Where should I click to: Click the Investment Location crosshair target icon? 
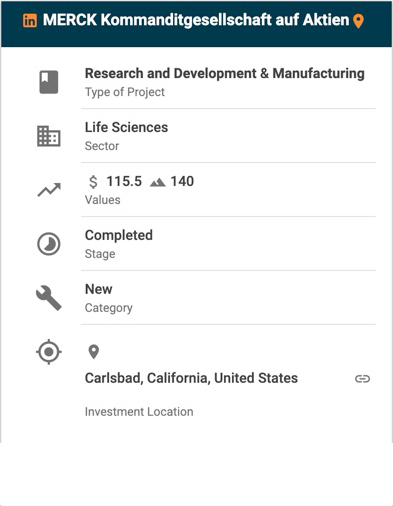[49, 352]
